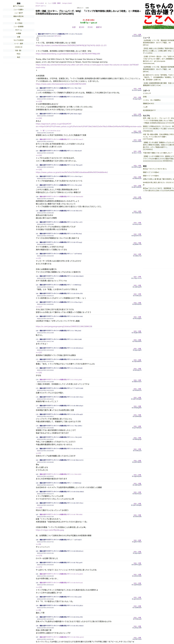Follow the >>155 reply anchor in post 192
The width and height of the screenshot is (174, 644).
(x=39, y=587)
